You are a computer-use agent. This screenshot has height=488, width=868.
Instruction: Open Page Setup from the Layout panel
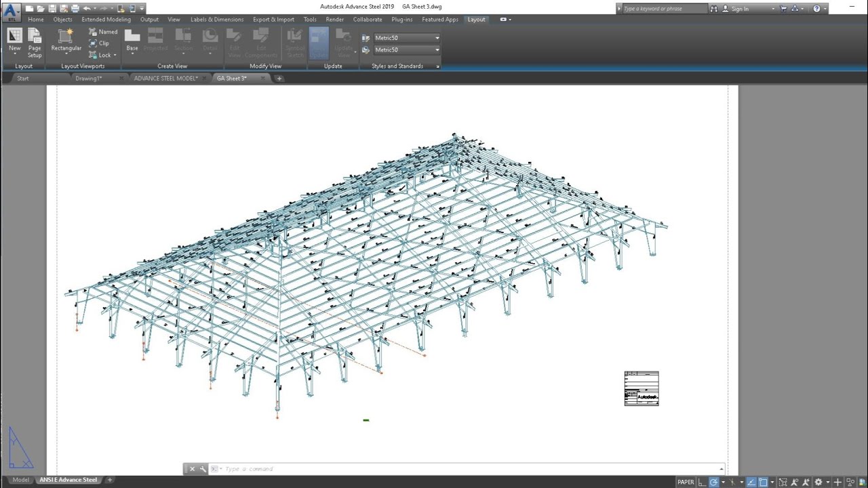pyautogui.click(x=35, y=42)
